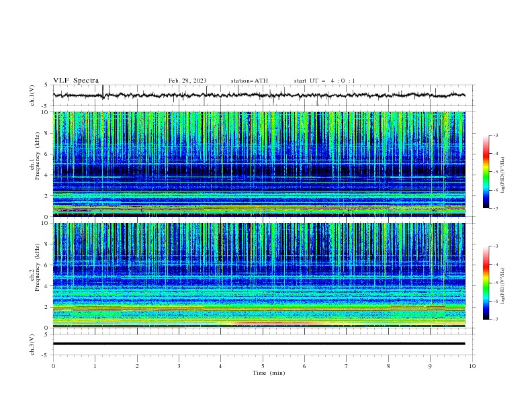Select the upper colorbar "log(PSD)(V²/Hz)" label

[502, 175]
